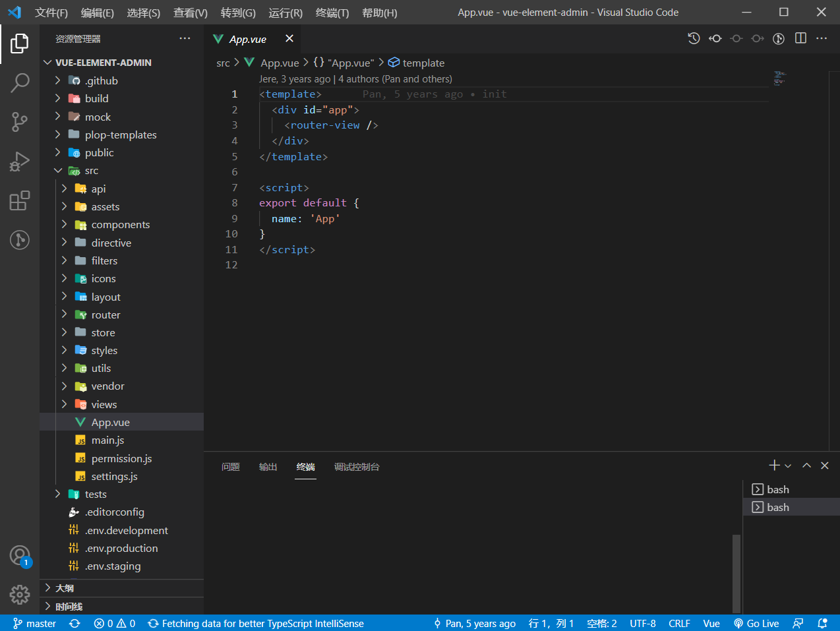
Task: Maximize the terminal panel with up chevron
Action: click(806, 466)
